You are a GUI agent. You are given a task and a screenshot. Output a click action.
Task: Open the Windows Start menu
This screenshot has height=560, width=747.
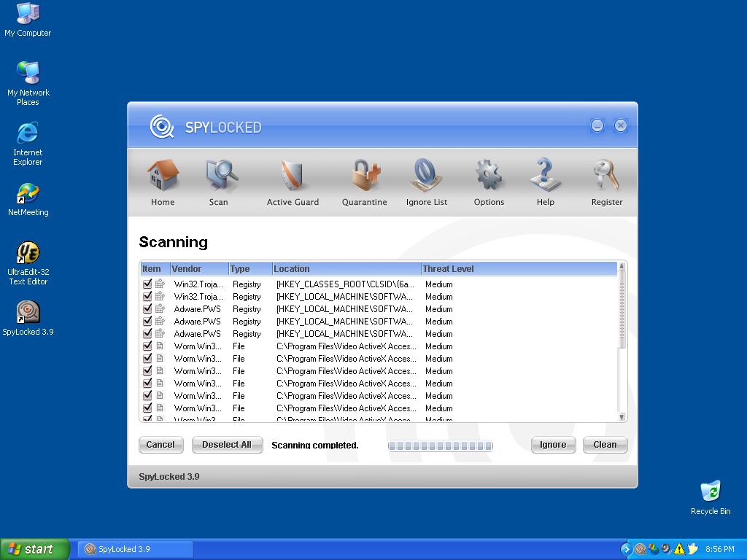(34, 549)
